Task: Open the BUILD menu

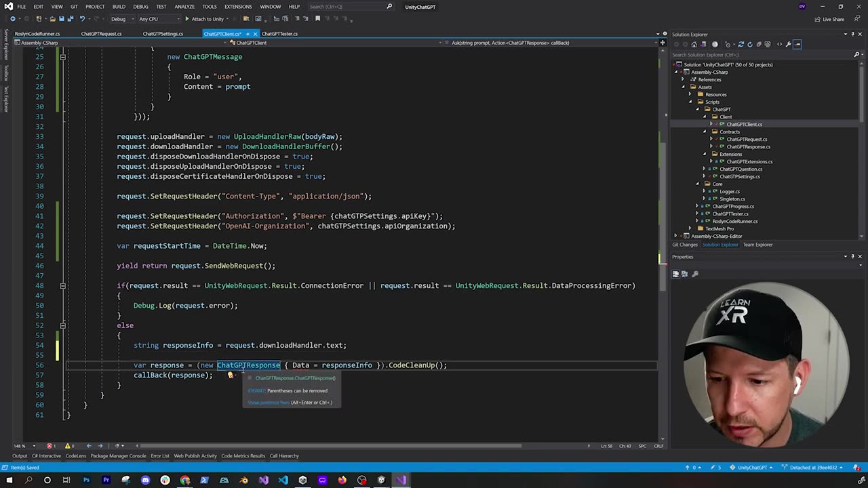Action: [119, 7]
